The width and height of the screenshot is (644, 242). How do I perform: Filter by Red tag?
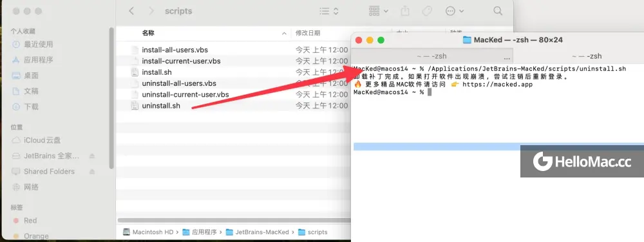[x=30, y=221]
